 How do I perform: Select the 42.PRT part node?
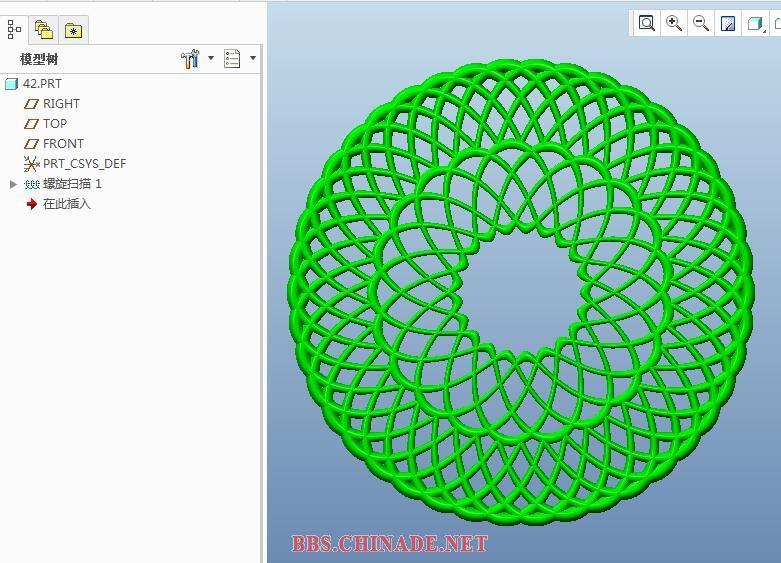[42, 84]
